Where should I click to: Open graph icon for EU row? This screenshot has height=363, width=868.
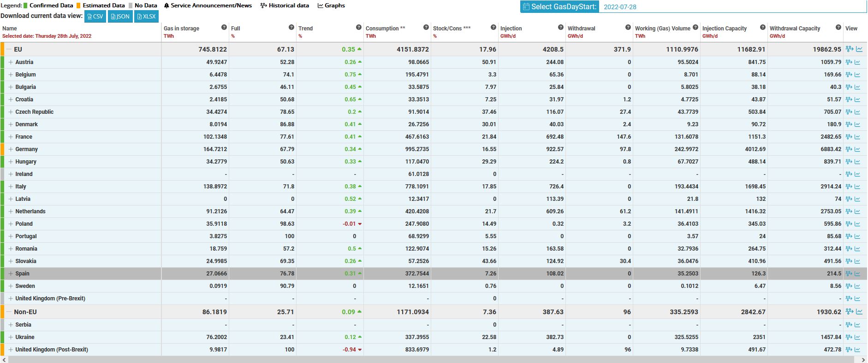pos(859,49)
